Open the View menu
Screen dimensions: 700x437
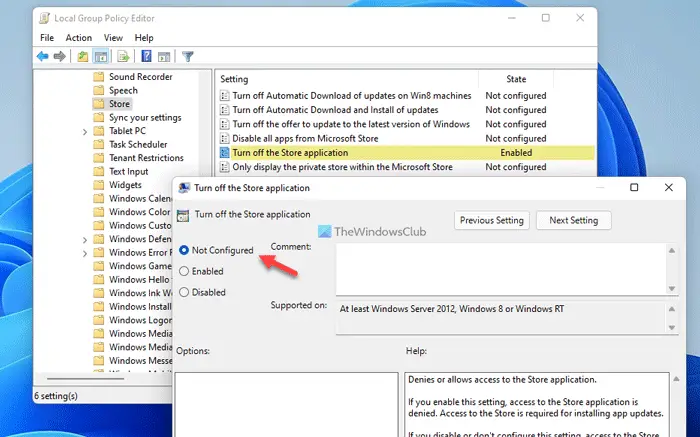coord(113,38)
